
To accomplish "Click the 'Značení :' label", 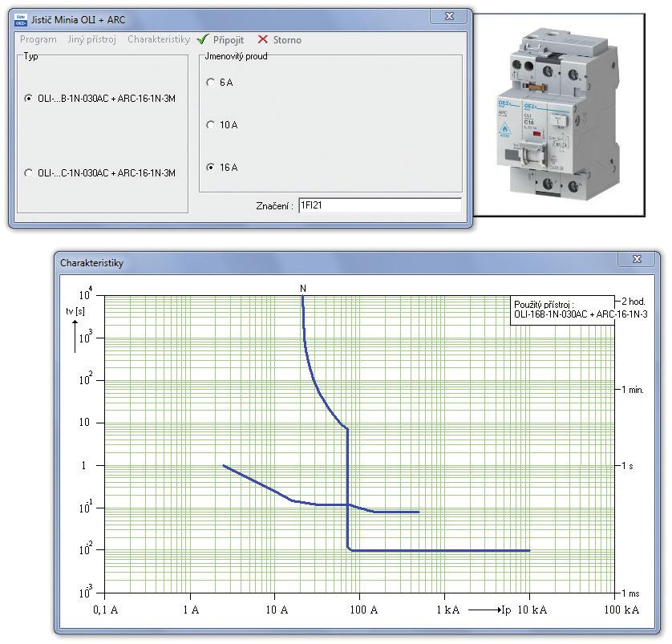I will click(275, 206).
